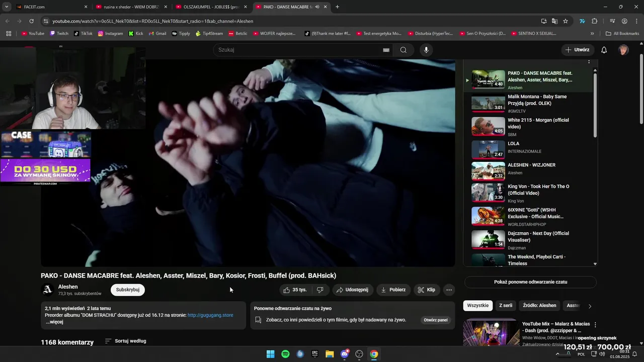The height and width of the screenshot is (362, 644).
Task: Click the Utwórz create button
Action: [577, 50]
